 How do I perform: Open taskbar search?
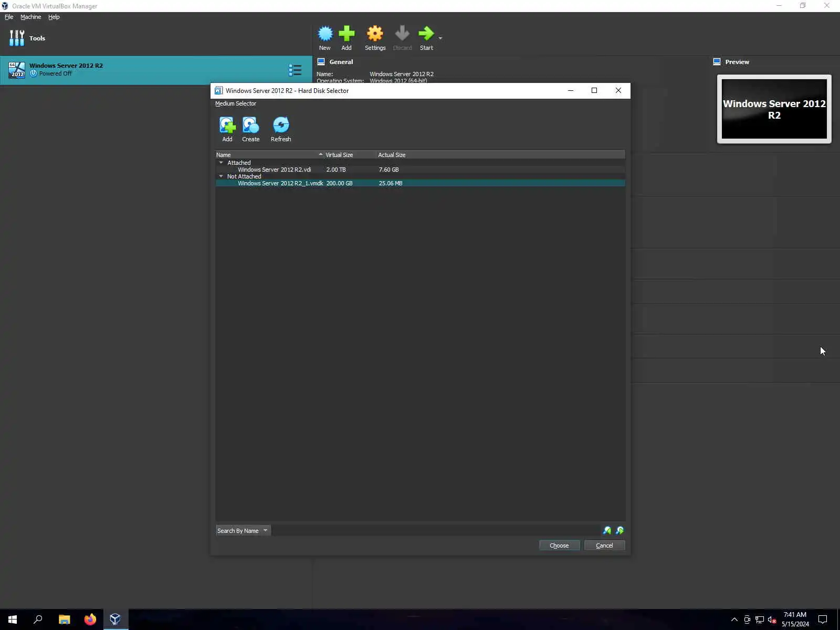coord(38,619)
